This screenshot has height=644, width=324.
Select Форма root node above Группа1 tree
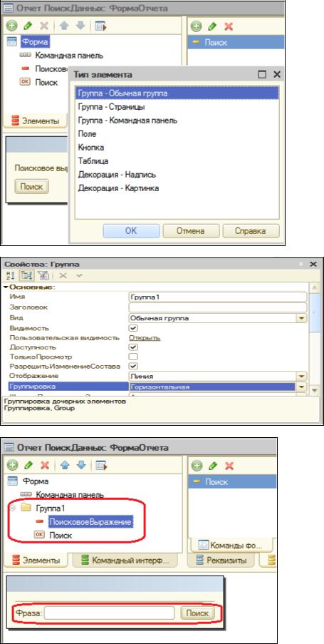(36, 481)
